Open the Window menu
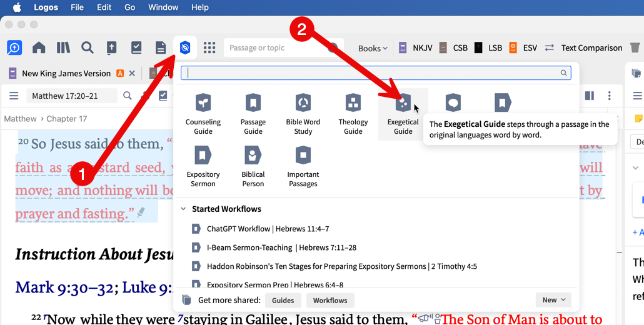The width and height of the screenshot is (644, 325). click(163, 7)
